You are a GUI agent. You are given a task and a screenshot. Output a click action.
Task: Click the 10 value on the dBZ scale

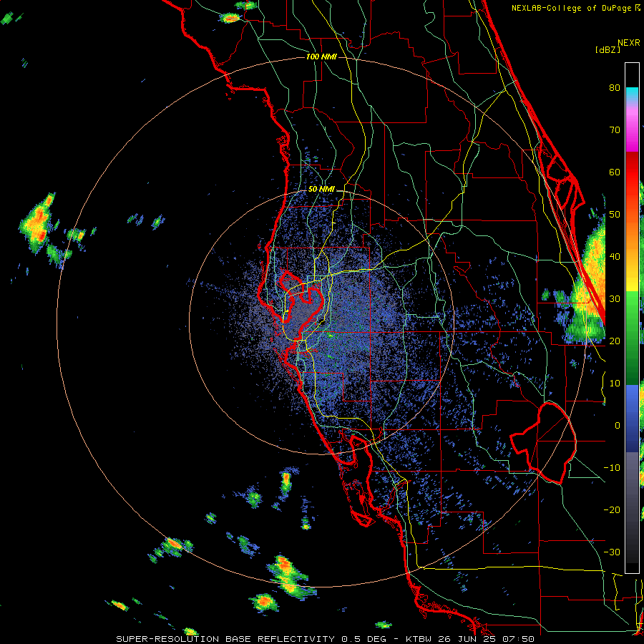coord(615,384)
